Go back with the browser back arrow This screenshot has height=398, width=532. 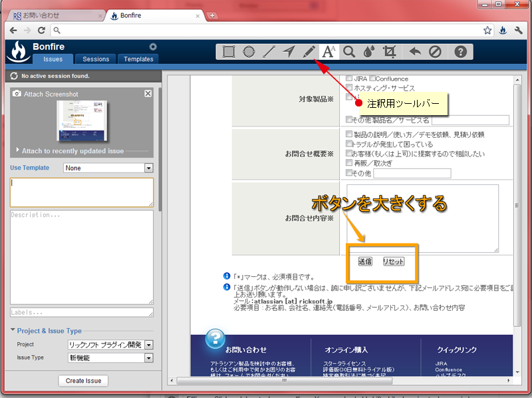tap(13, 30)
